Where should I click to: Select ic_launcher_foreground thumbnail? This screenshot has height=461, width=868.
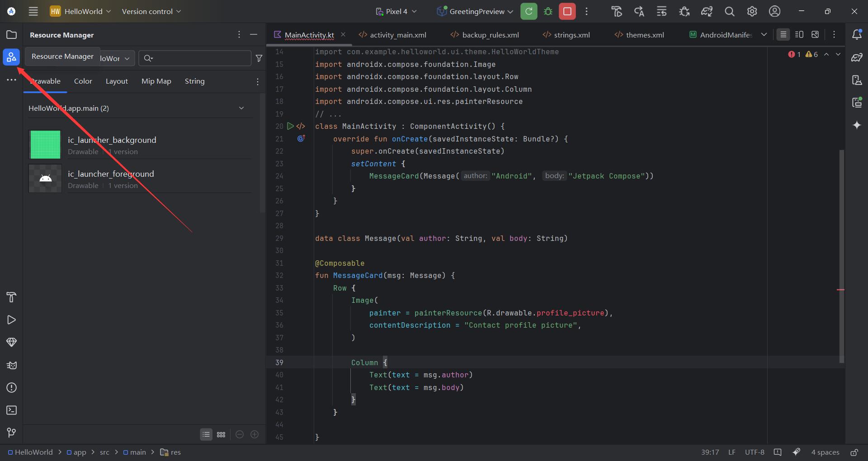[45, 179]
